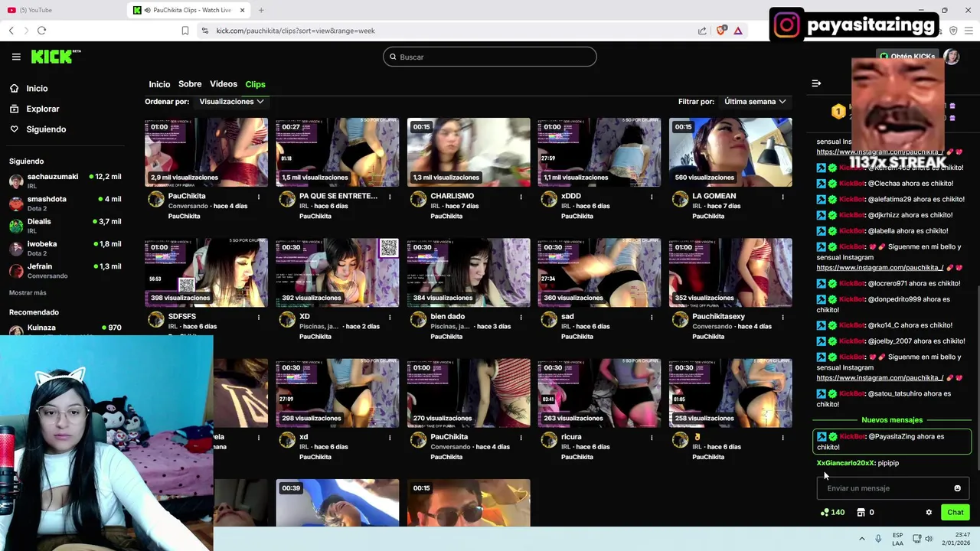Open Siguiendo in the sidebar
Viewport: 980px width, 551px height.
(46, 129)
